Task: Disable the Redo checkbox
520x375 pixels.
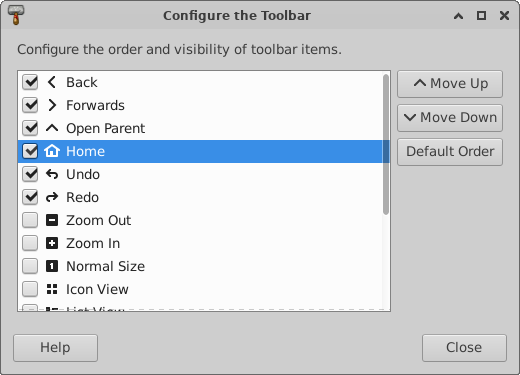Action: pyautogui.click(x=30, y=197)
